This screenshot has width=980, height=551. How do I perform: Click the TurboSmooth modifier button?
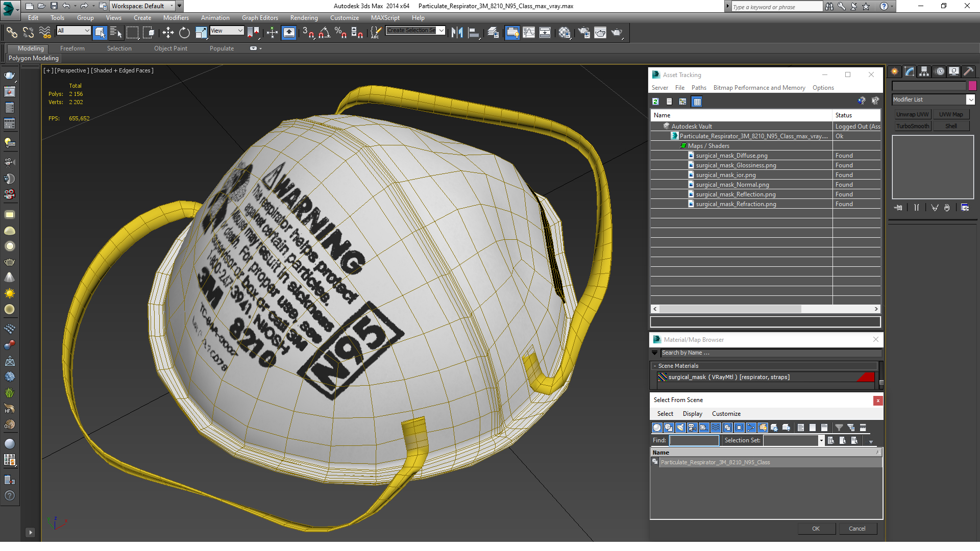(912, 126)
